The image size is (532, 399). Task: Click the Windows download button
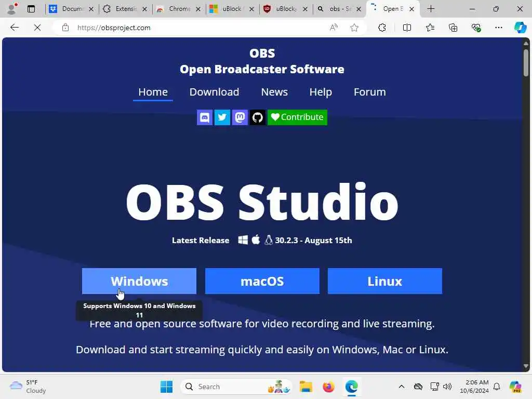coord(139,281)
